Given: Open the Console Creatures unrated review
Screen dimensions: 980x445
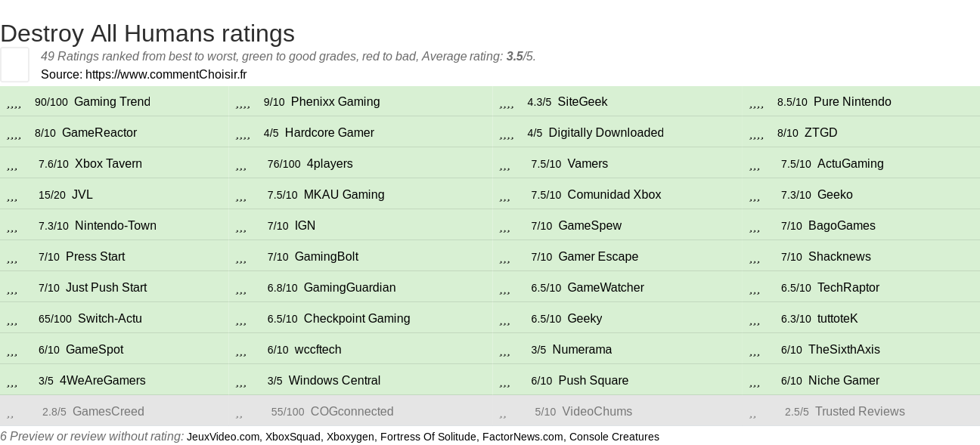Looking at the screenshot, I should pos(614,437).
